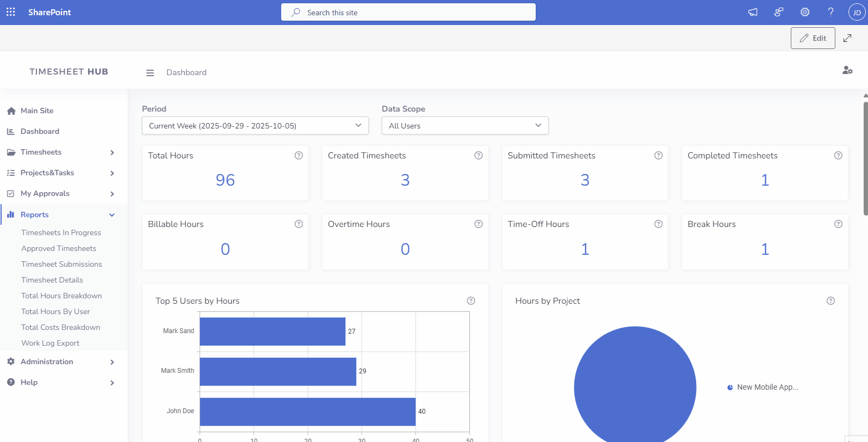Click the Hours by Project help icon
This screenshot has height=442, width=868.
pos(830,301)
